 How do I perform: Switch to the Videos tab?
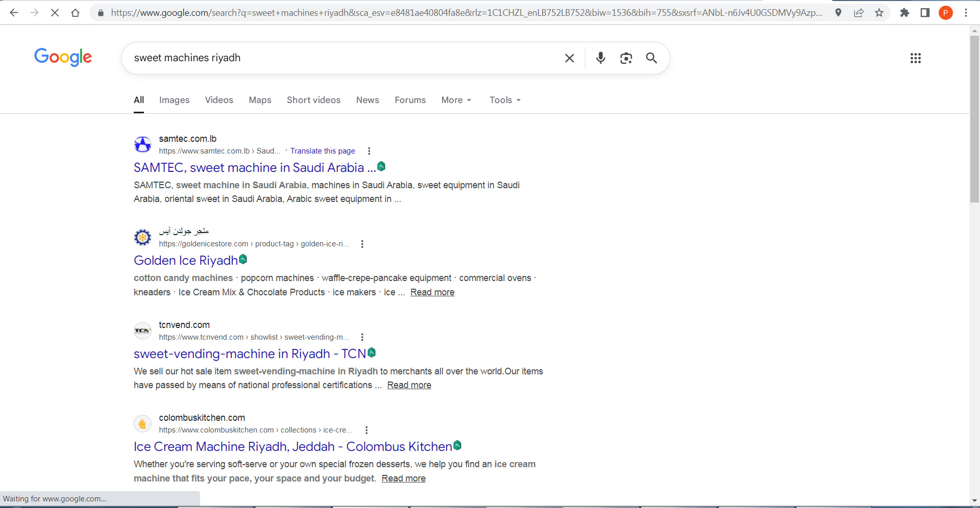[x=219, y=100]
